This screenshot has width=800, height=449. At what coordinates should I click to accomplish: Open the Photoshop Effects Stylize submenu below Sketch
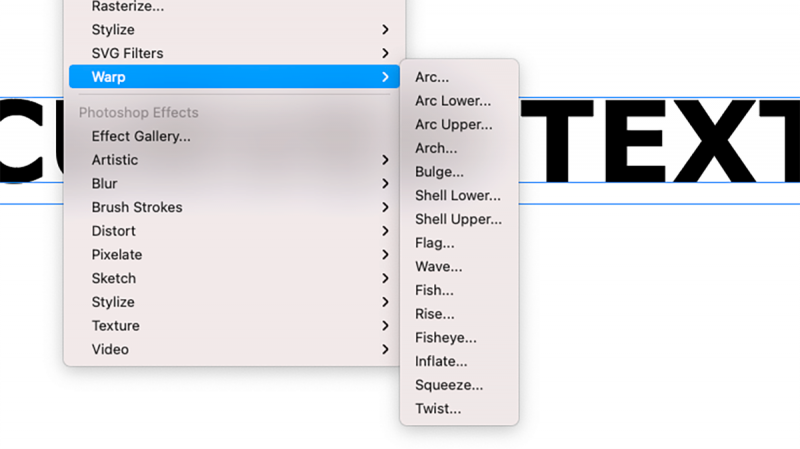[234, 302]
